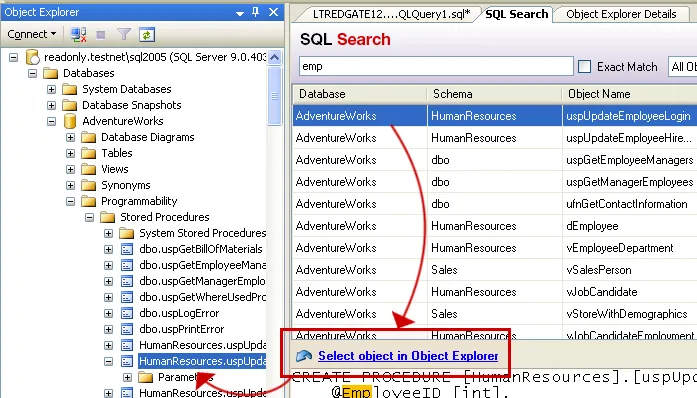
Task: Select the ufnGetContactInformation result row
Action: pos(495,204)
